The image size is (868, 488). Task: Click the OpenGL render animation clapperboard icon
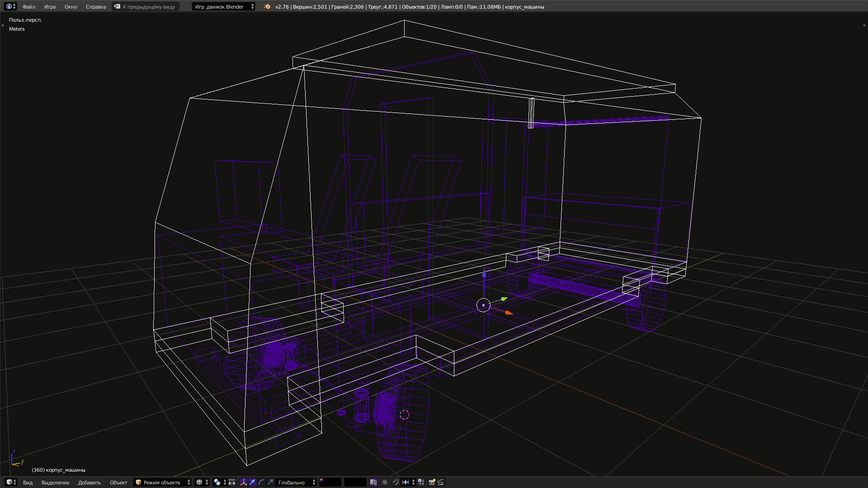(x=441, y=482)
